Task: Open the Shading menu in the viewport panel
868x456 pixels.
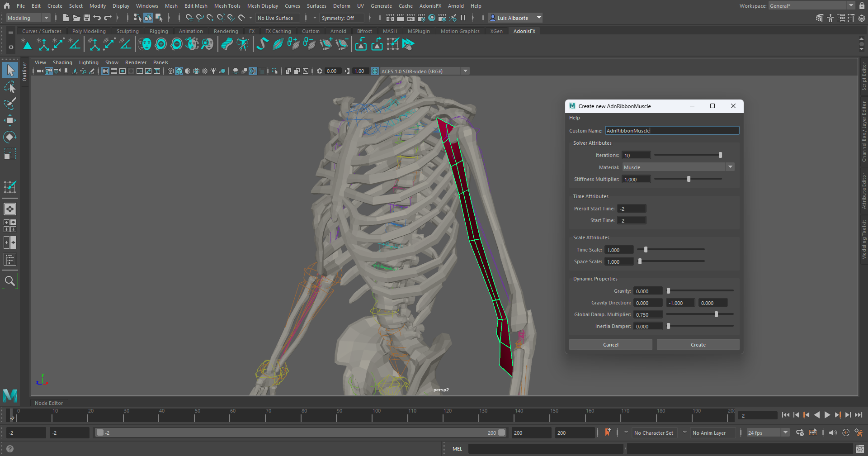Action: click(x=62, y=62)
